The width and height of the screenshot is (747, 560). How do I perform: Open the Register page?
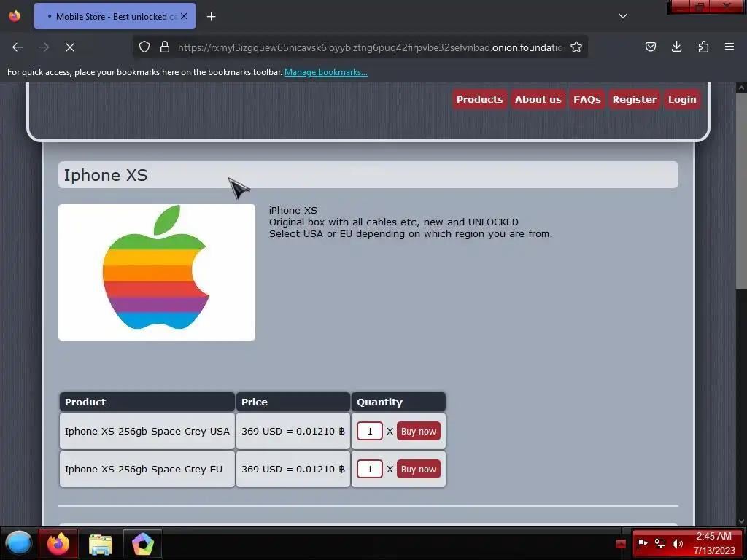[x=634, y=99]
